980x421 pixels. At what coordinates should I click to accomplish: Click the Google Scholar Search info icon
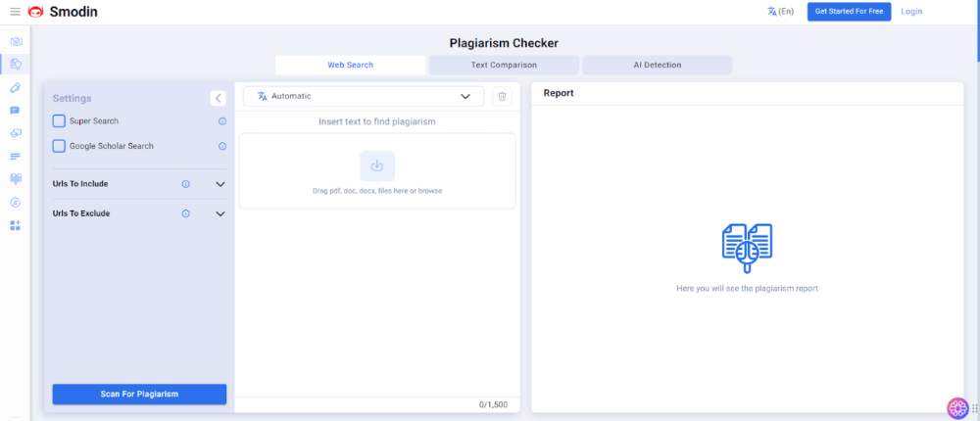(x=222, y=146)
